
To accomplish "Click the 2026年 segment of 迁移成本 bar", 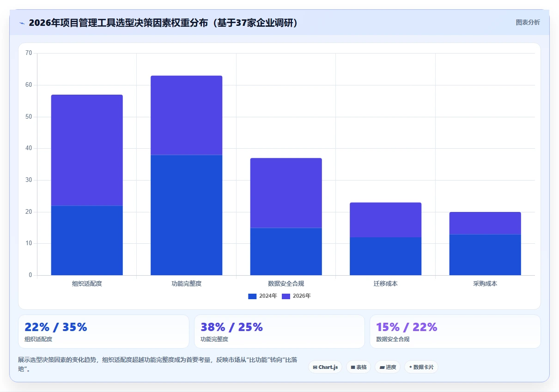I will [386, 220].
